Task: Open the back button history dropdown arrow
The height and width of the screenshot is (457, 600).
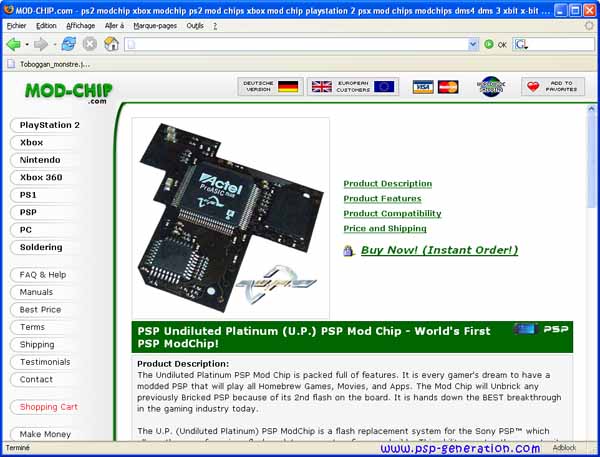Action: [27, 45]
